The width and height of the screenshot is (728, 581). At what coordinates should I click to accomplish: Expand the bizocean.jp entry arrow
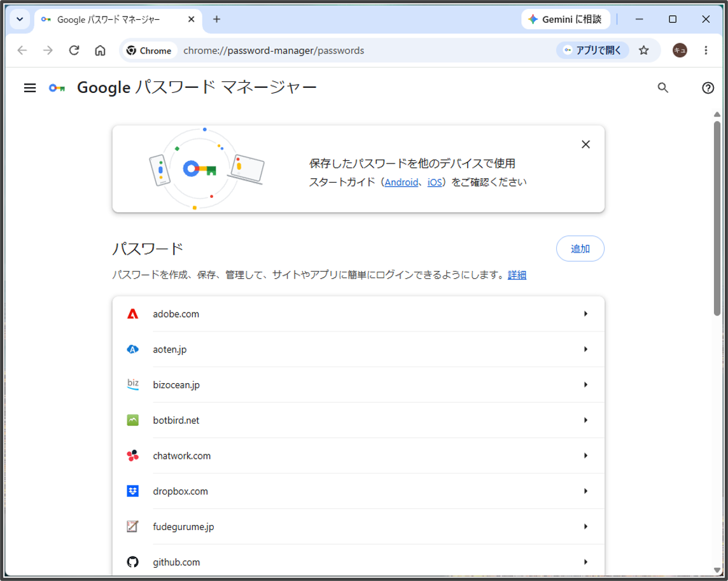(585, 384)
